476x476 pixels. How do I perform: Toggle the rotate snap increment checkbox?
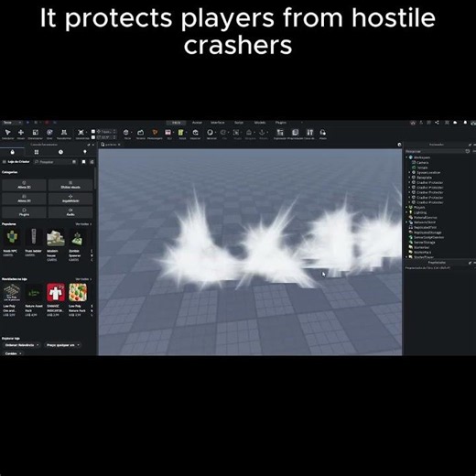point(93,137)
